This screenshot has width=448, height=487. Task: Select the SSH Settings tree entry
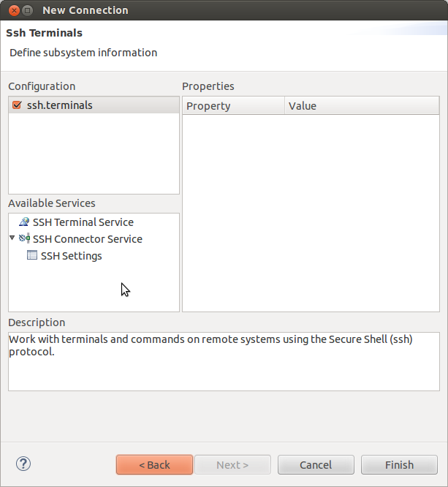[71, 256]
